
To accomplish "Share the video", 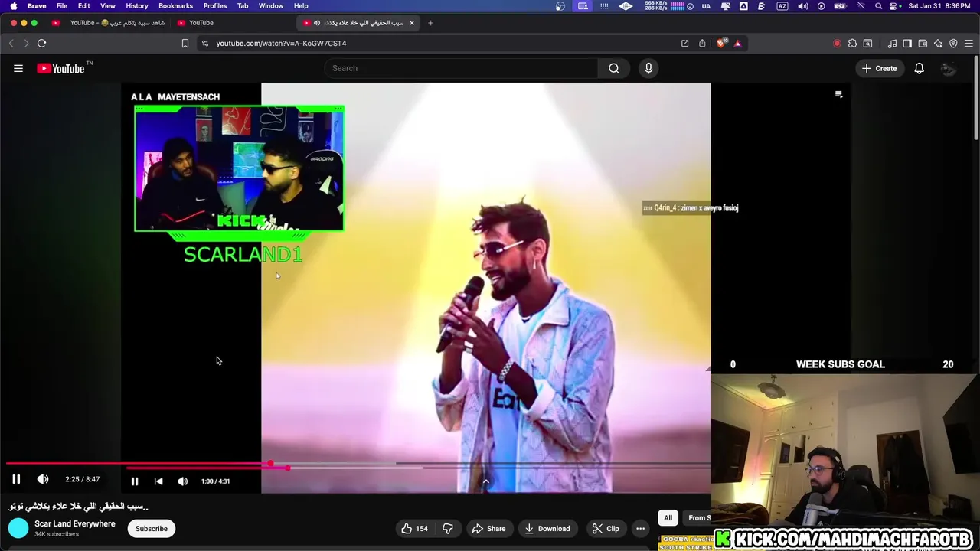I will (488, 528).
